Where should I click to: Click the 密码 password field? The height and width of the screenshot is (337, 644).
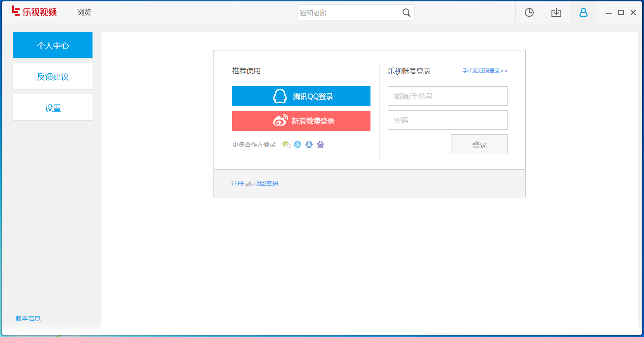(448, 120)
